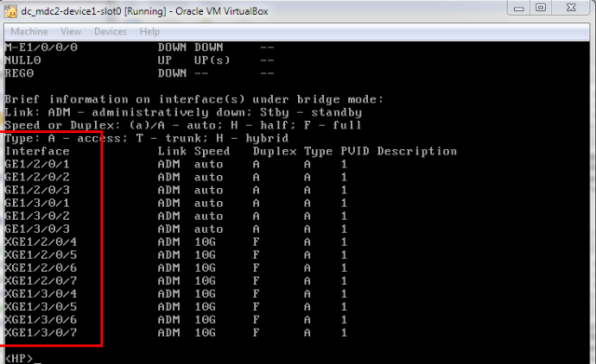
Task: Open the Machine menu
Action: point(29,32)
